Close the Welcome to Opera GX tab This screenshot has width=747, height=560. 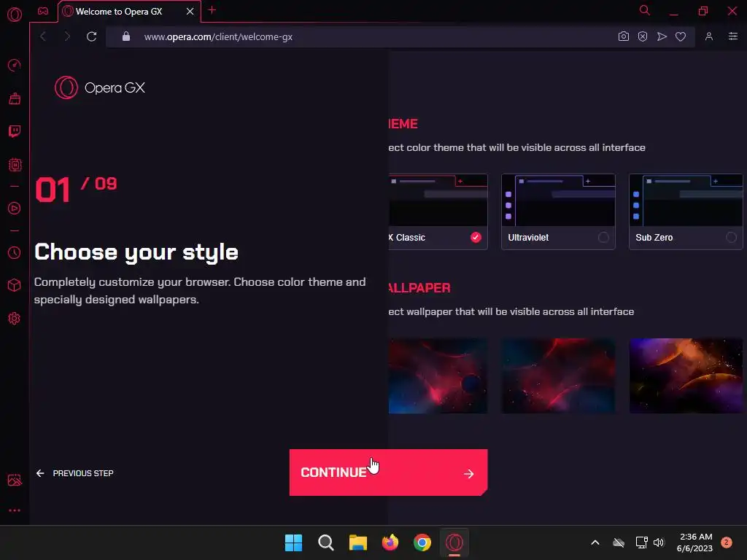click(190, 11)
